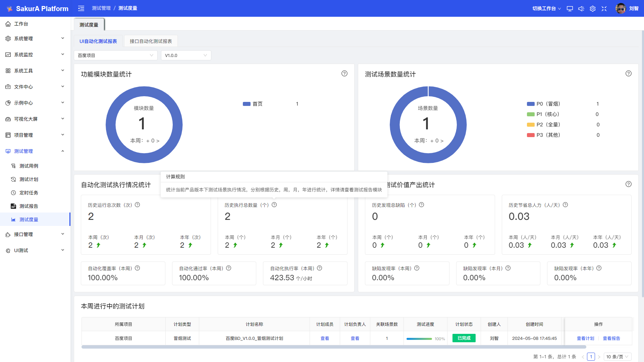
Task: Open header settings gear icon
Action: point(593,9)
